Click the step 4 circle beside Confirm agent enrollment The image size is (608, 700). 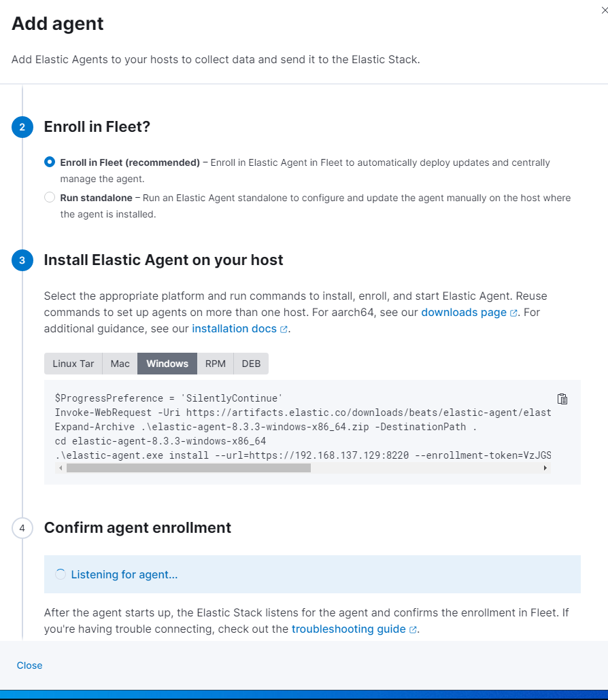click(x=22, y=528)
